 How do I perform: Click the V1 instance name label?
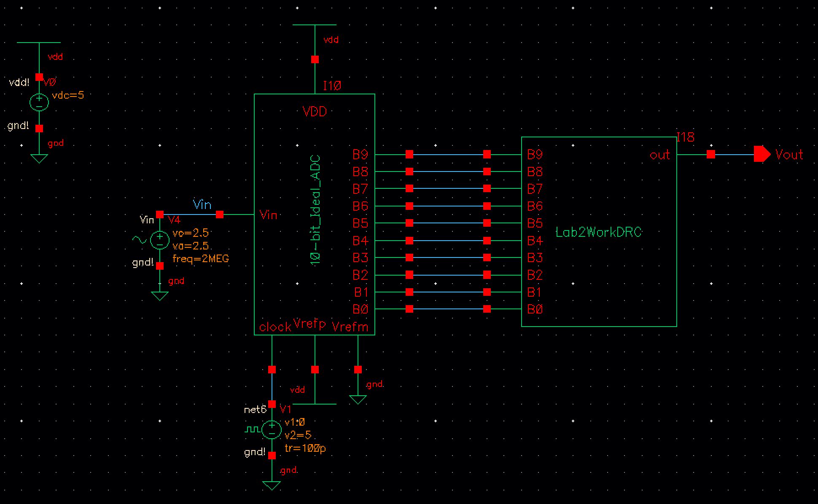[285, 409]
